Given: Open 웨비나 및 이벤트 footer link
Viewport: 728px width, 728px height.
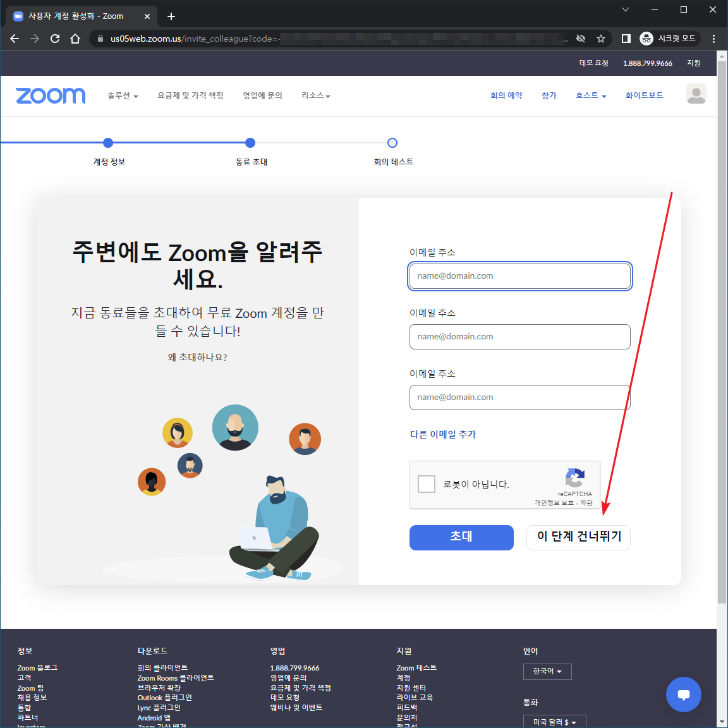Looking at the screenshot, I should click(296, 707).
